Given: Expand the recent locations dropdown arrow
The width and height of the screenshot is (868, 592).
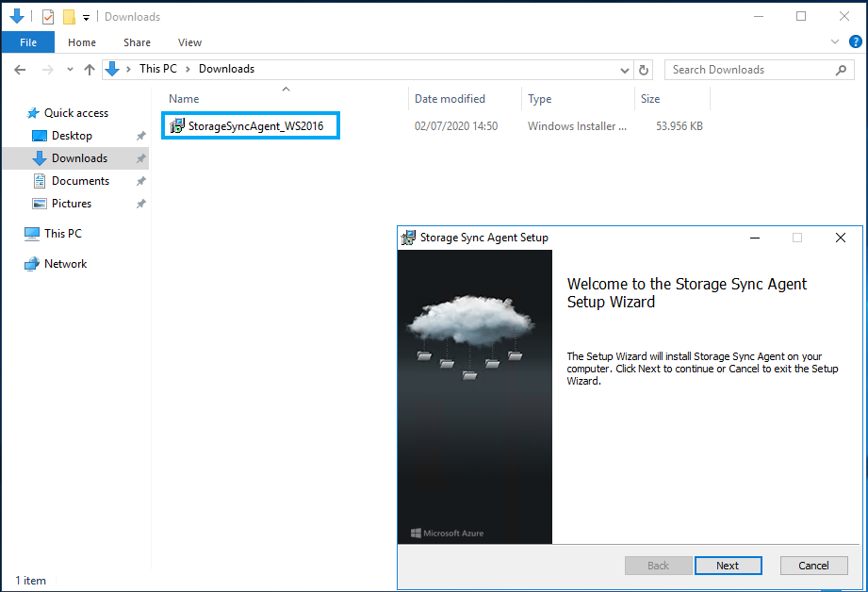Looking at the screenshot, I should (x=70, y=70).
